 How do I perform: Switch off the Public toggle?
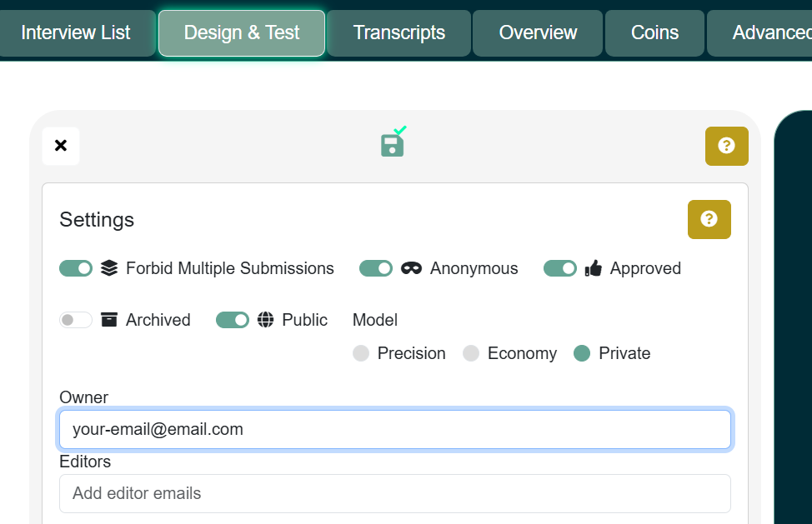coord(233,320)
